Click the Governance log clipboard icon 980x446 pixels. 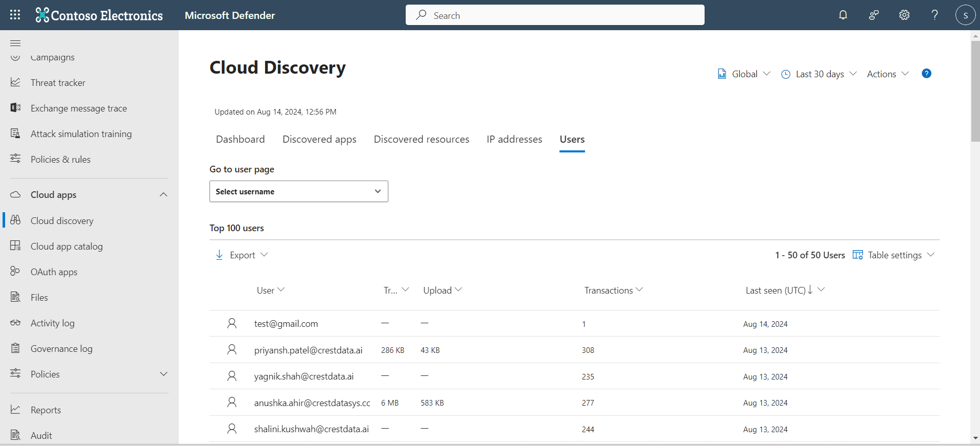point(15,348)
